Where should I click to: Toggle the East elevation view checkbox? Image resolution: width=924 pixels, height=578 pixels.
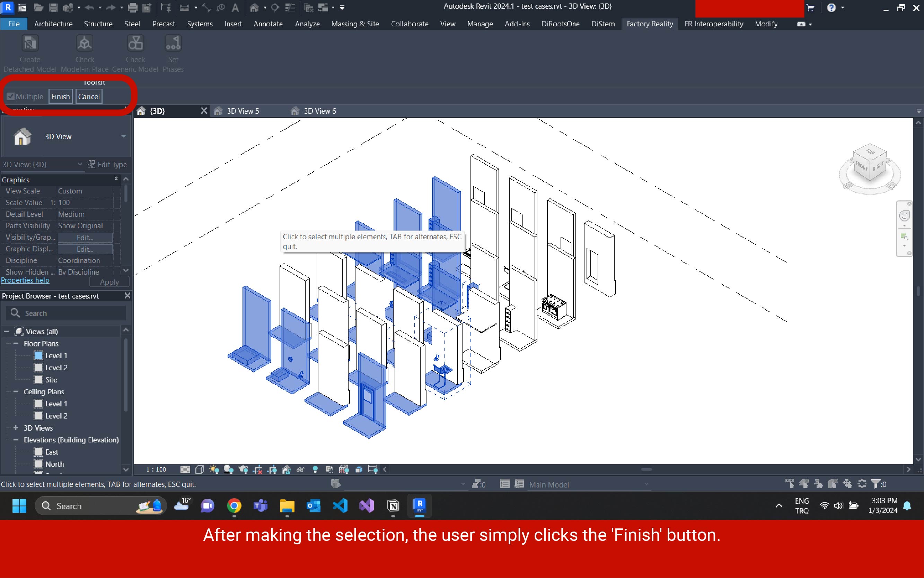coord(38,452)
